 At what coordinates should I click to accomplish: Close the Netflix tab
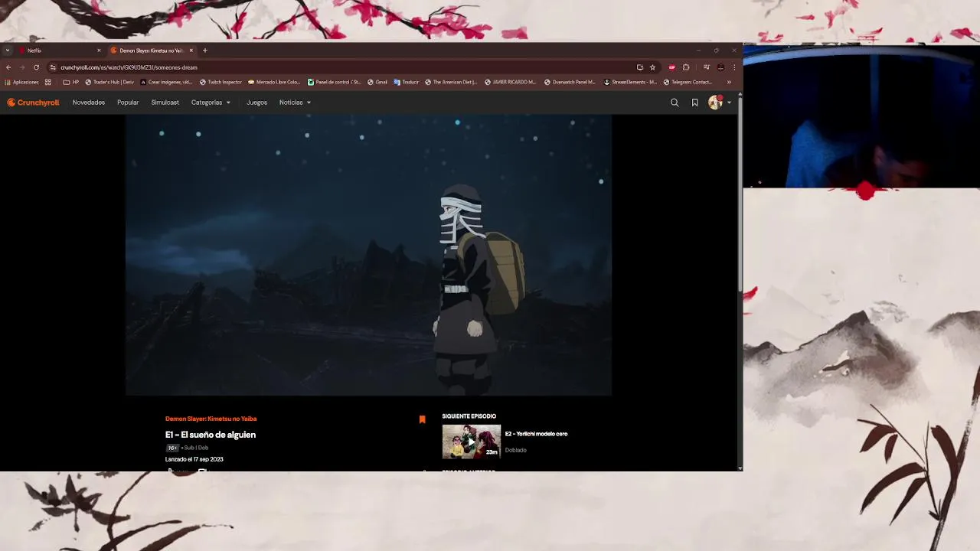[99, 51]
